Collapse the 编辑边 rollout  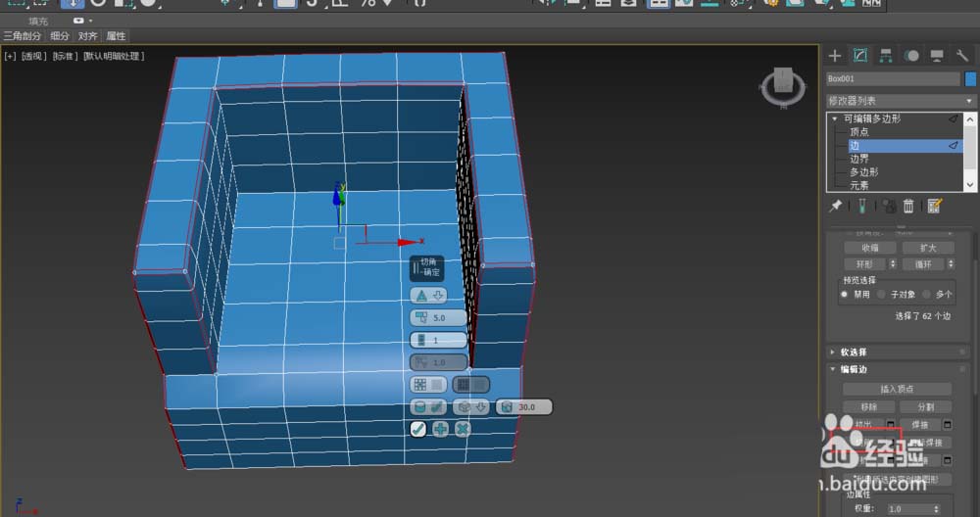854,369
